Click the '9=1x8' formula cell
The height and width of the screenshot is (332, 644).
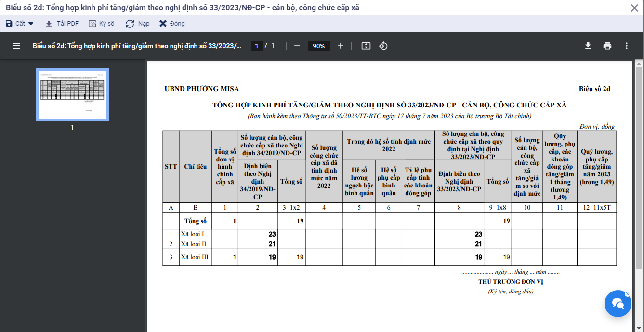pos(498,208)
